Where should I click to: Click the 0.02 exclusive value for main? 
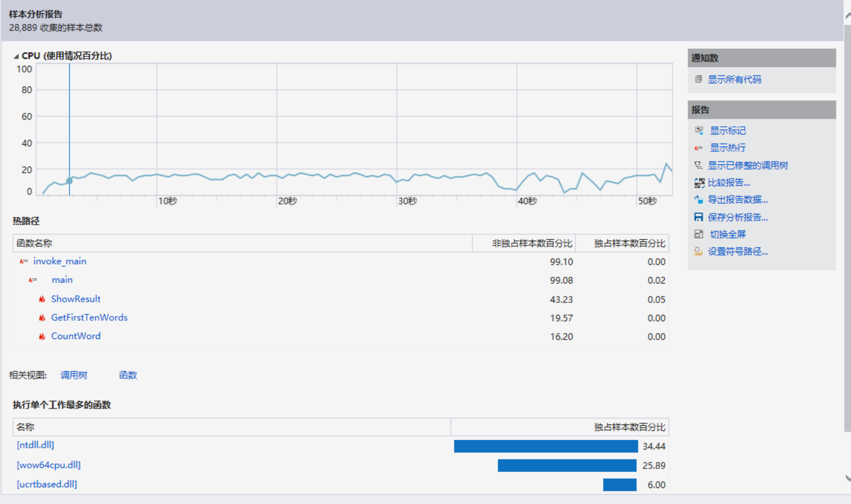(x=656, y=280)
